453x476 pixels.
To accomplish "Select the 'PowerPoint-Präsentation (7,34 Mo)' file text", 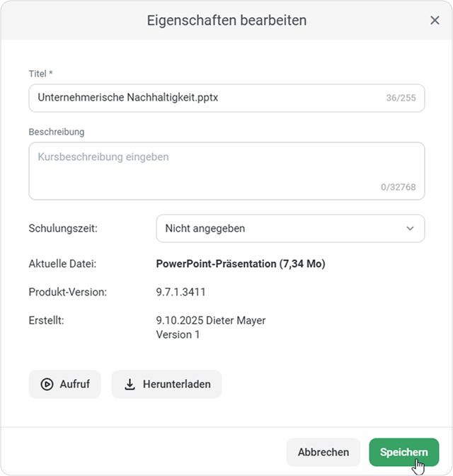I will (240, 264).
